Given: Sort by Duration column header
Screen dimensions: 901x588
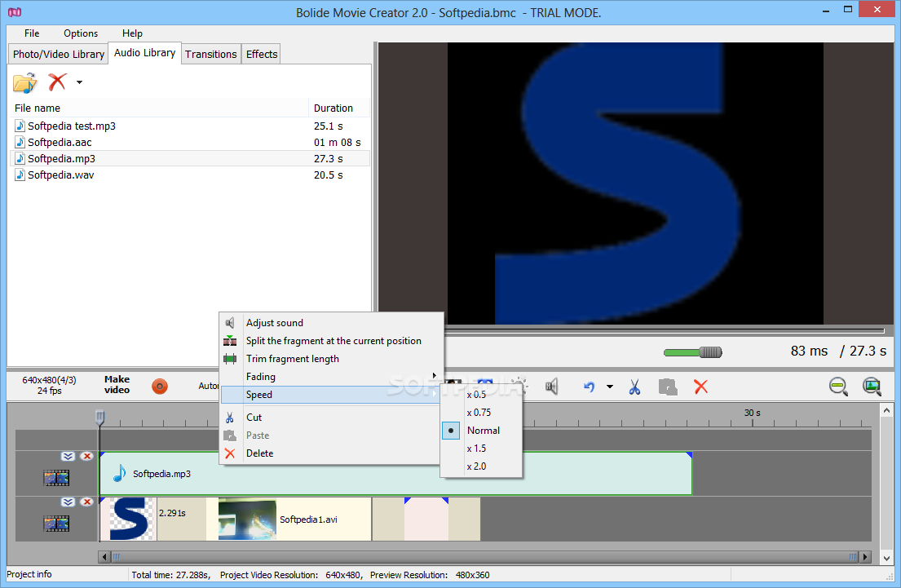Looking at the screenshot, I should pyautogui.click(x=339, y=108).
